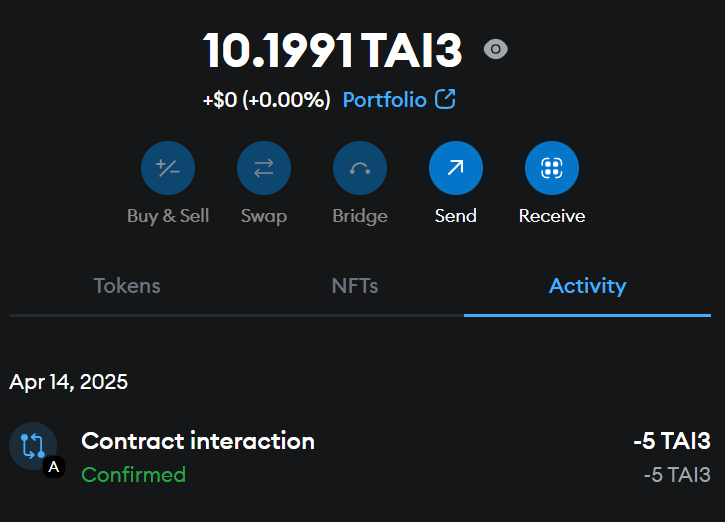Open the Portfolio link
This screenshot has width=725, height=522.
(384, 99)
